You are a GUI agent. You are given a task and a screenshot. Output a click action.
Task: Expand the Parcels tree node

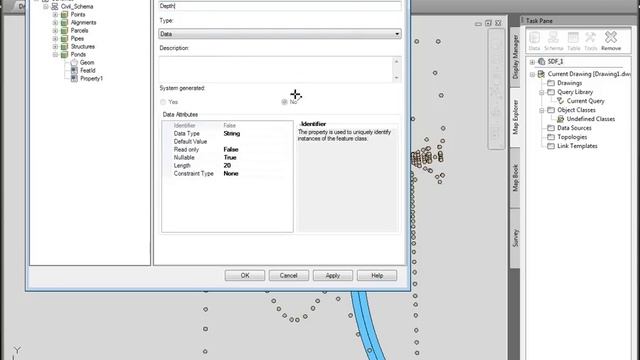55,31
